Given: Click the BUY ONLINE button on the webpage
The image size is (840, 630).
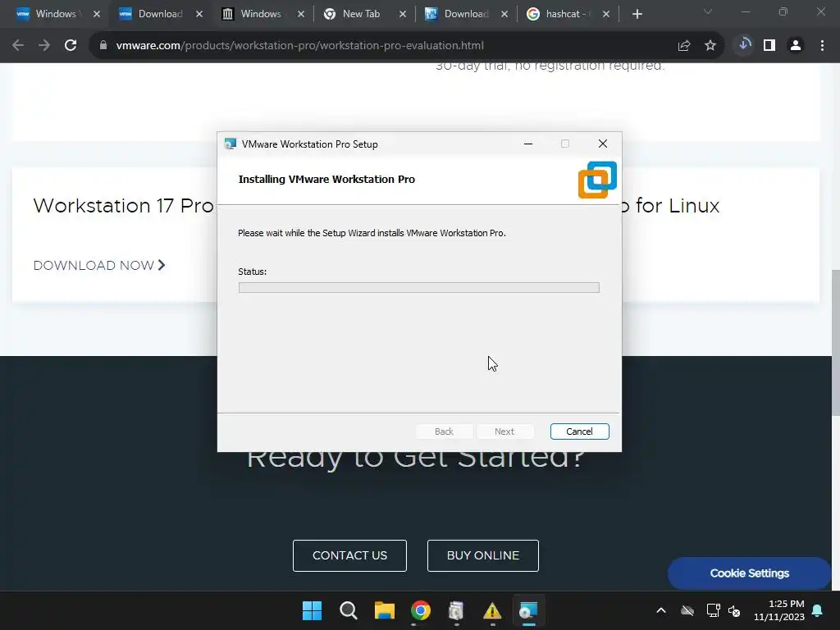Looking at the screenshot, I should click(482, 555).
